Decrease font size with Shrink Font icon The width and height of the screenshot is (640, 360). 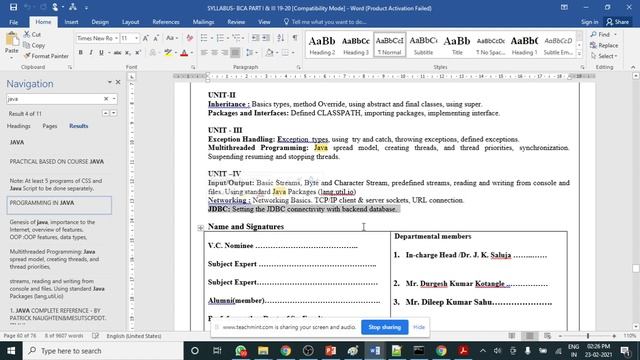coord(156,38)
